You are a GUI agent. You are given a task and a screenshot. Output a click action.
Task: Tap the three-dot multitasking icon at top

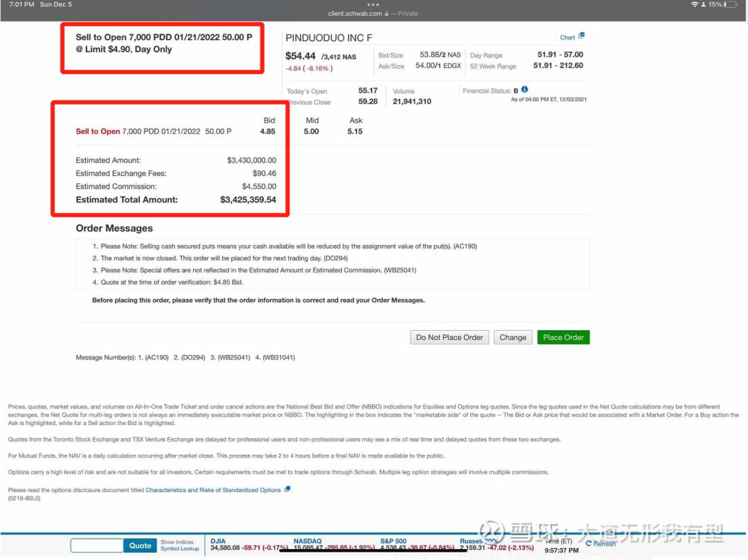373,5
